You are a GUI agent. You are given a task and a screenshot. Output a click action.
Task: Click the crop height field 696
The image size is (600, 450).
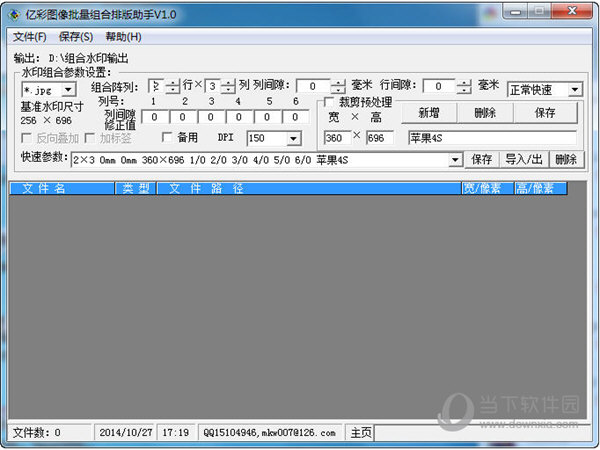tap(380, 138)
